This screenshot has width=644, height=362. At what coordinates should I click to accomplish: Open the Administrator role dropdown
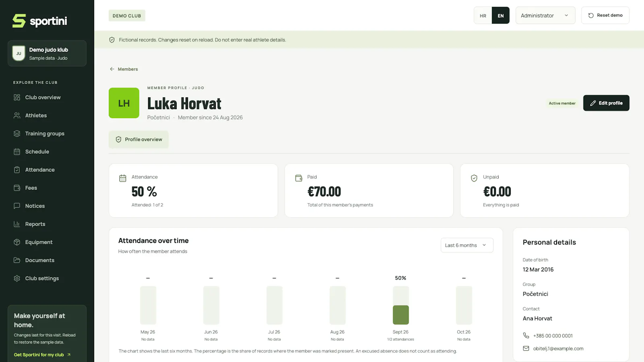[x=545, y=15]
